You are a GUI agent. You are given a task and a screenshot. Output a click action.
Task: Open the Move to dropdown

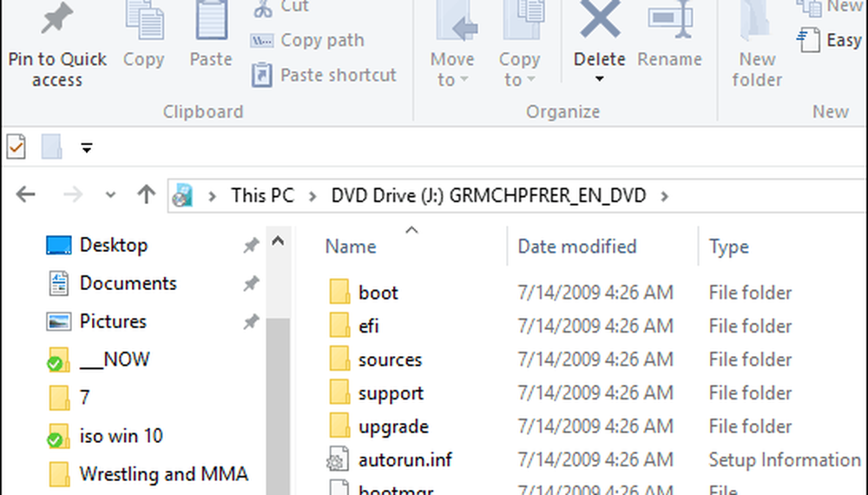point(452,70)
